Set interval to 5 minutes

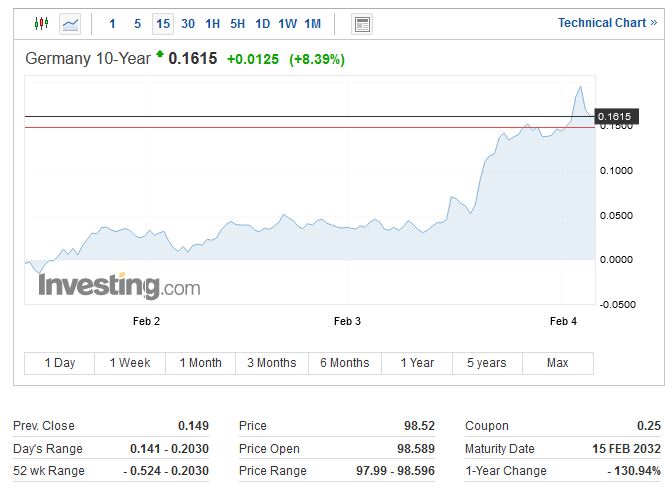coord(138,23)
